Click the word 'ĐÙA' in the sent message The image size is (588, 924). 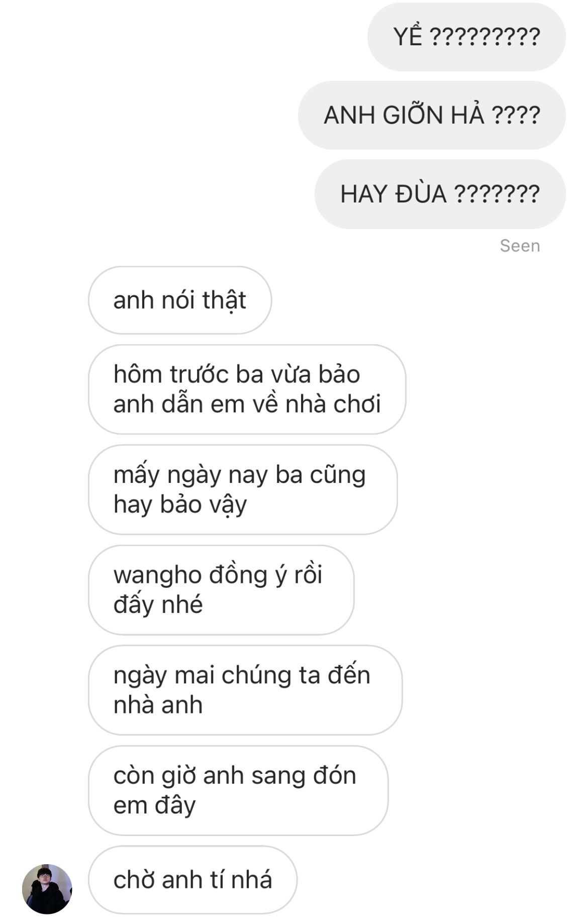pyautogui.click(x=421, y=194)
